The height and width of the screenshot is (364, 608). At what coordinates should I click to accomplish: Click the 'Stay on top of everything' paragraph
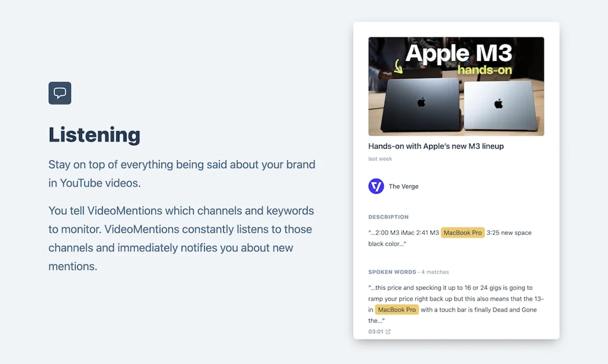click(182, 173)
